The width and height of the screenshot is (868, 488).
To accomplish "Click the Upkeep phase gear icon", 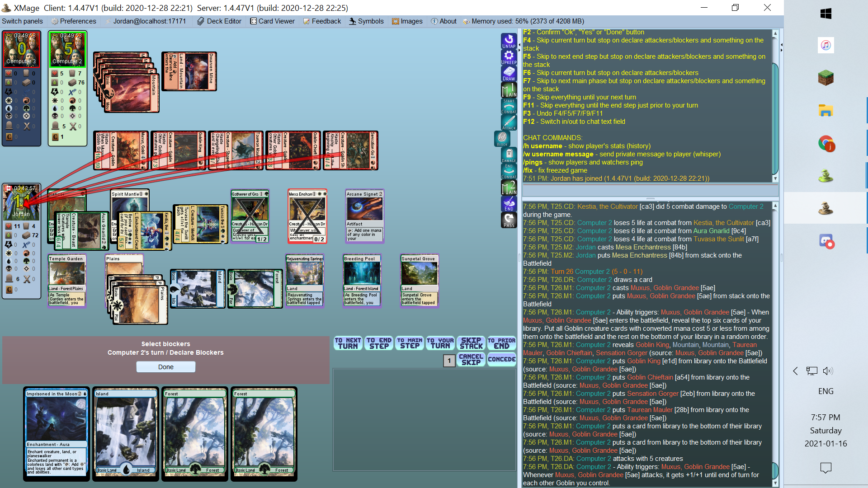I will click(509, 57).
